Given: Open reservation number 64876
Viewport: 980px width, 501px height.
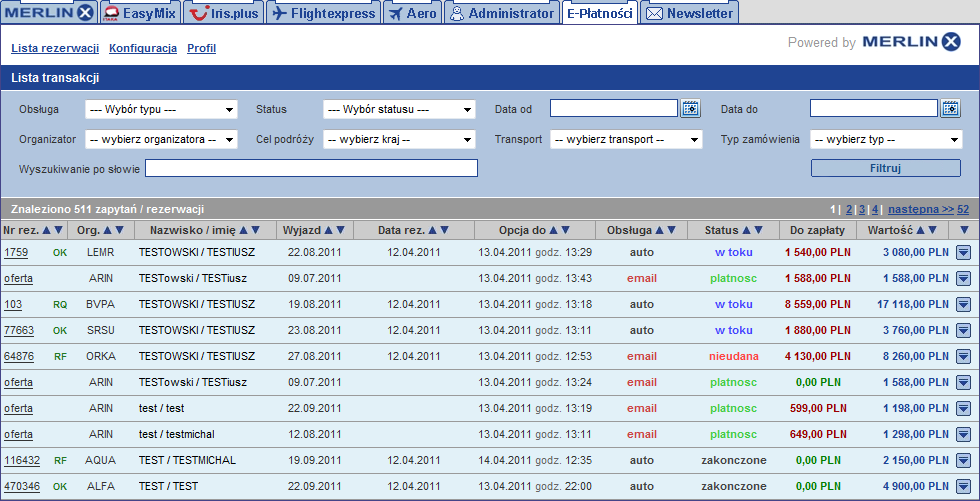Looking at the screenshot, I should 19,356.
